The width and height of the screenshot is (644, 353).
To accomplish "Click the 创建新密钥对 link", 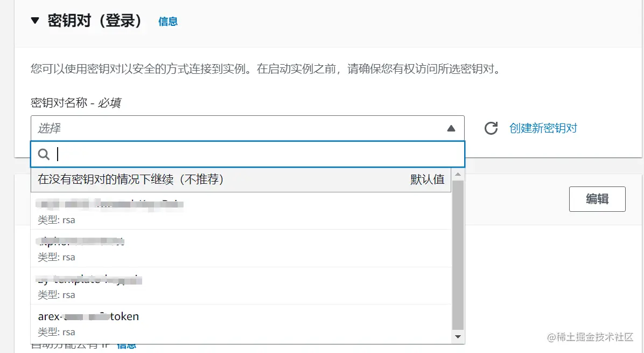I will coord(543,128).
